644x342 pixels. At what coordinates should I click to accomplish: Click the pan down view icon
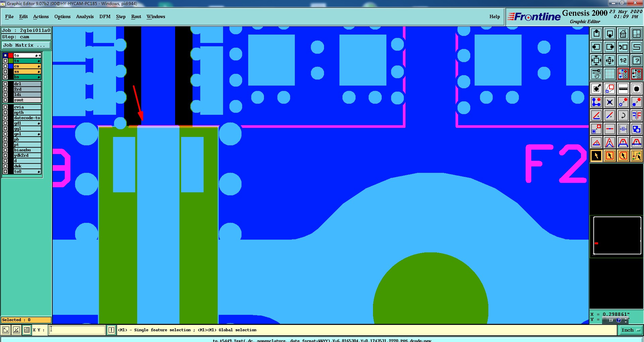pos(610,34)
